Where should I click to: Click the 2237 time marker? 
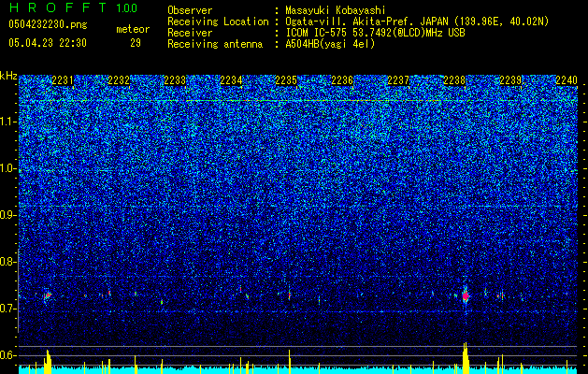pyautogui.click(x=398, y=80)
